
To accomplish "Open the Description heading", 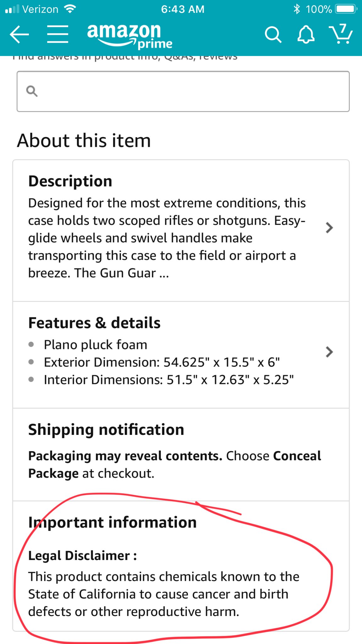I will 70,181.
